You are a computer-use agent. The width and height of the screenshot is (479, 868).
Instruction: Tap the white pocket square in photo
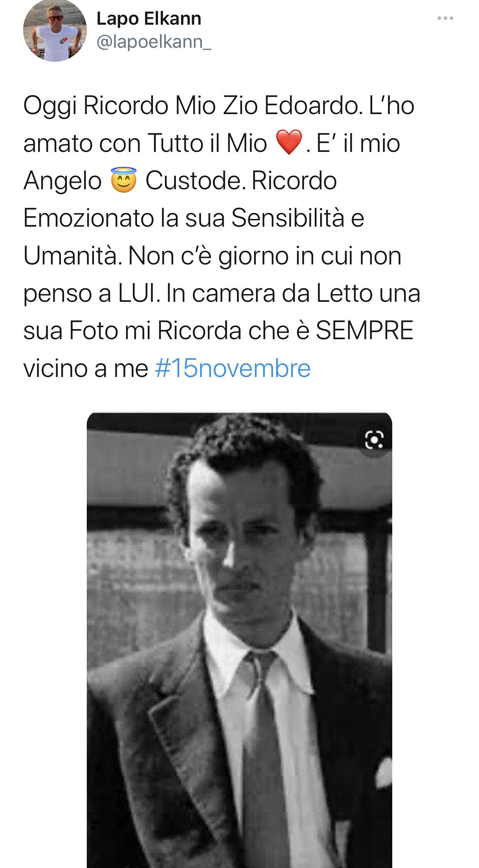pyautogui.click(x=384, y=773)
